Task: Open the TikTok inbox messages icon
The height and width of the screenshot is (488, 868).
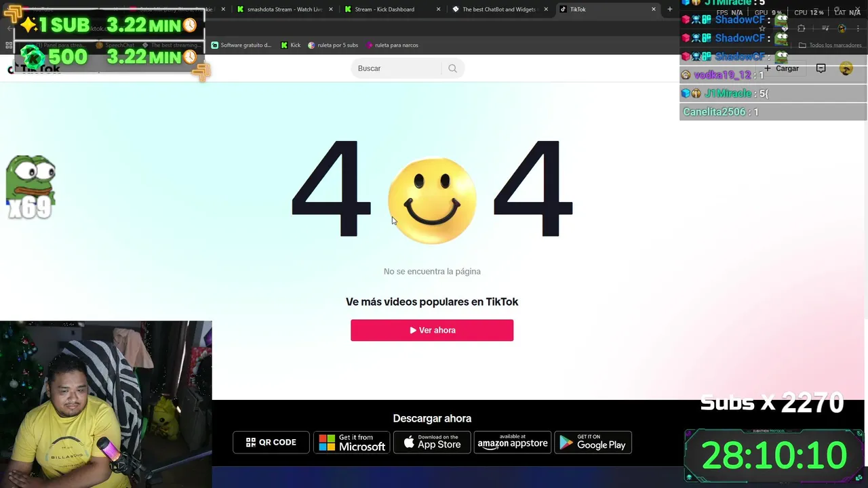Action: coord(821,68)
